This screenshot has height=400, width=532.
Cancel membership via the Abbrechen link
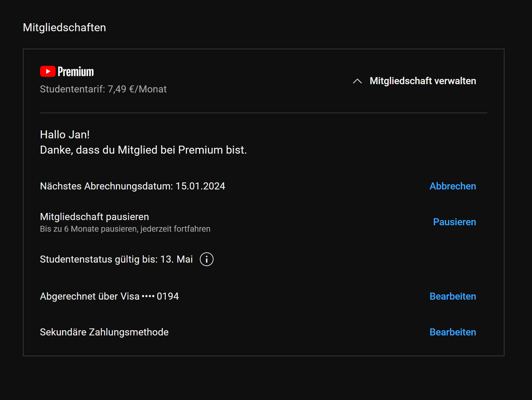pyautogui.click(x=453, y=186)
